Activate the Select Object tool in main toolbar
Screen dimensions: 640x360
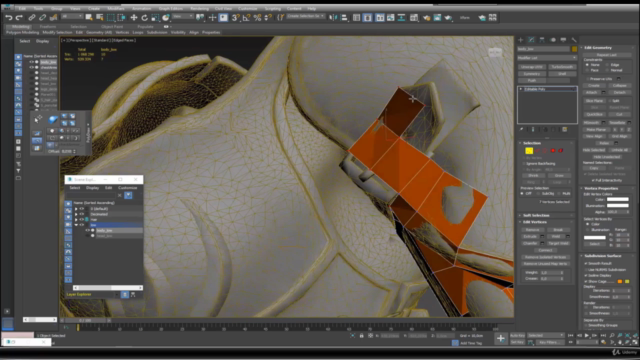click(x=89, y=18)
